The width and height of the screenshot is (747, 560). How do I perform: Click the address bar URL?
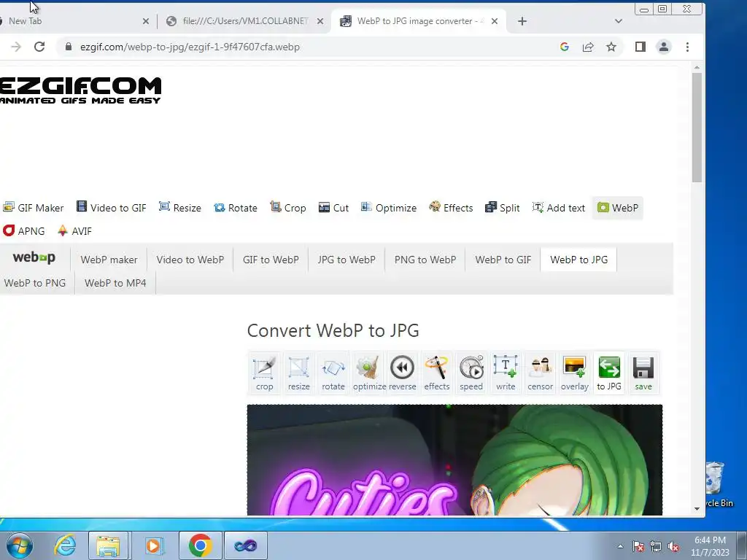point(190,47)
